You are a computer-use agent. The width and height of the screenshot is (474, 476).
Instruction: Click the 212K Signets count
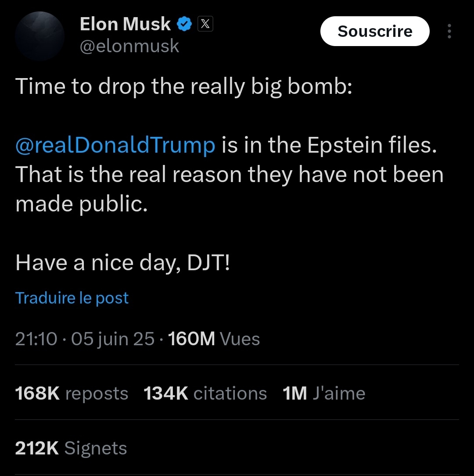point(71,448)
